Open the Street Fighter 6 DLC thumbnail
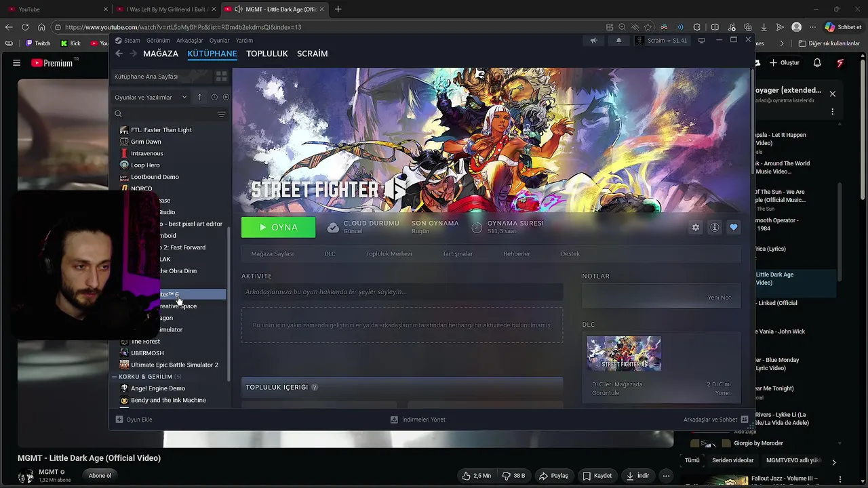868x488 pixels. (x=624, y=354)
